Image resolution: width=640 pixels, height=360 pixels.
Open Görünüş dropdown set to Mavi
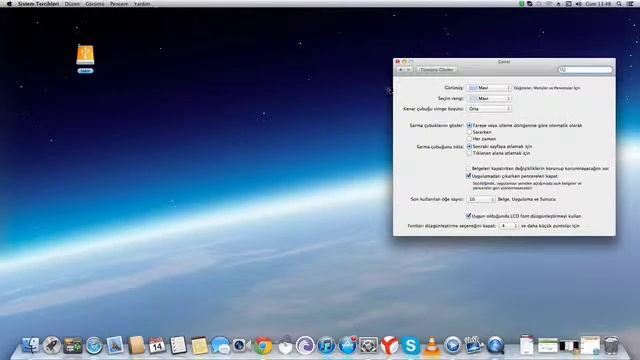(x=489, y=88)
